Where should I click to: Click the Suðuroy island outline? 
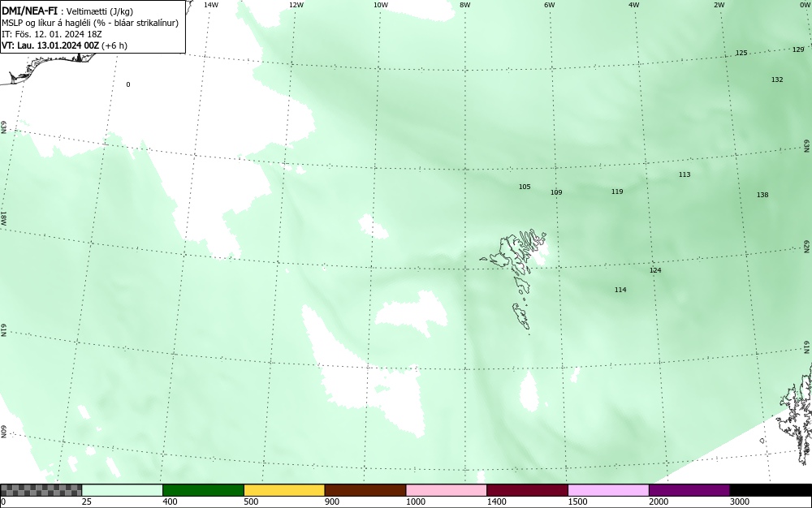tap(521, 316)
